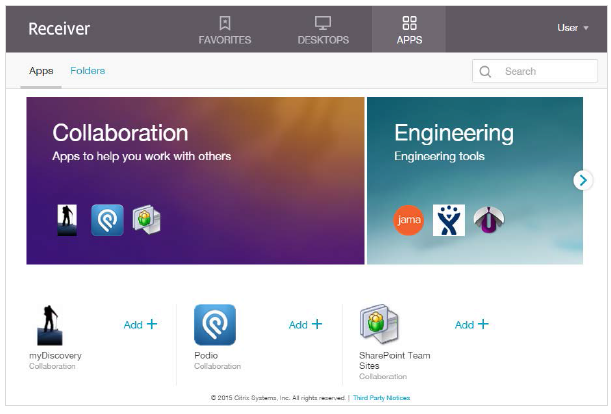Screen dimensions: 611x414
Task: Focus the Search input field
Action: pos(535,71)
